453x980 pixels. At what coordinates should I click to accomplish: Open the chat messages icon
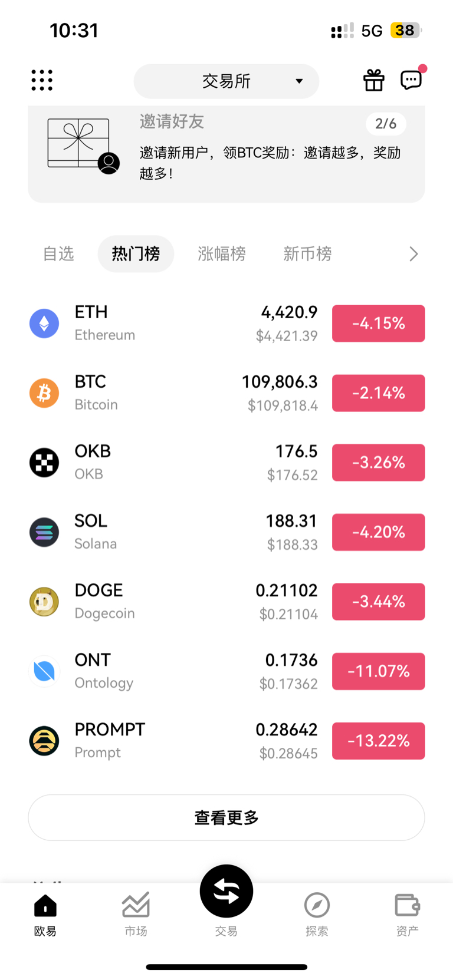point(411,80)
